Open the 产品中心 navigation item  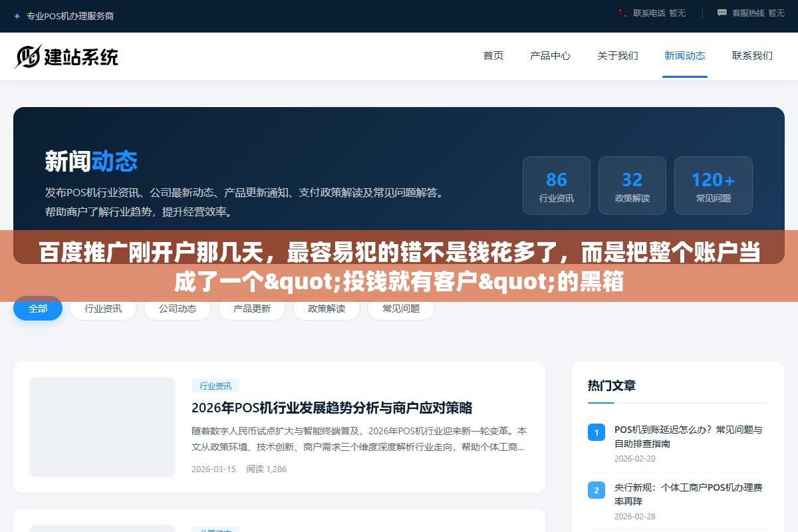[x=550, y=56]
